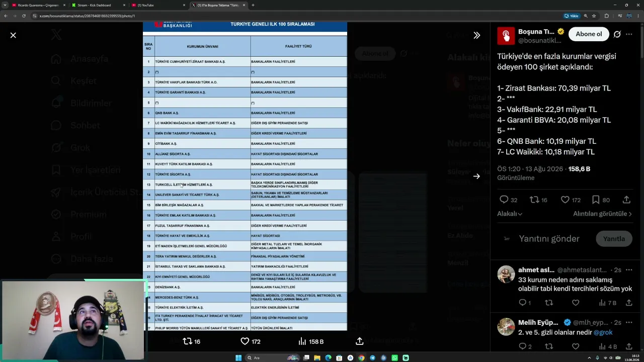This screenshot has height=362, width=644.
Task: Close the photo viewer with the X
Action: [13, 35]
